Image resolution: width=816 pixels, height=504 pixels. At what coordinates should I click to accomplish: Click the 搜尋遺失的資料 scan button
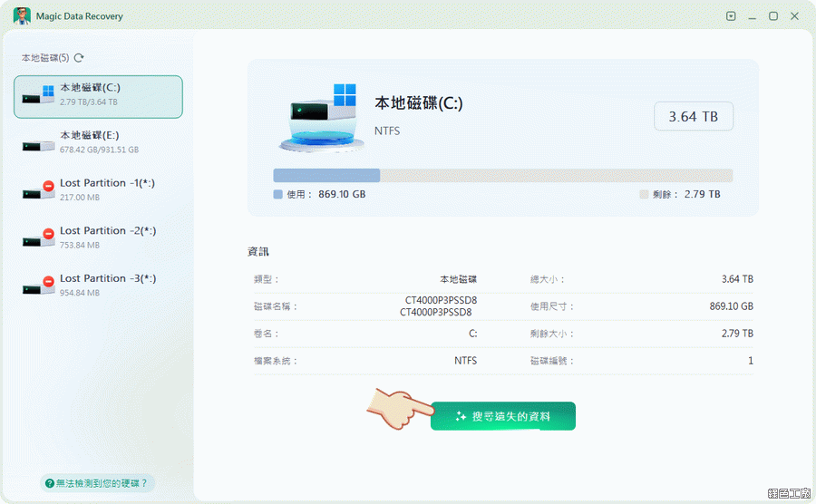(x=503, y=416)
